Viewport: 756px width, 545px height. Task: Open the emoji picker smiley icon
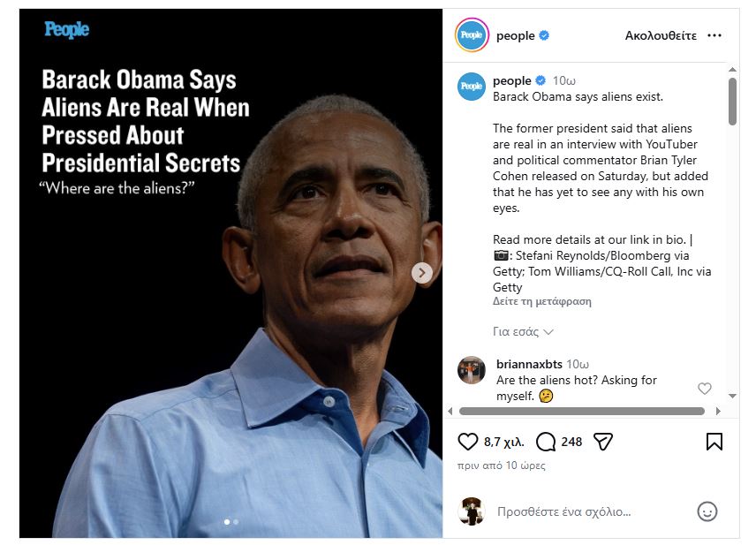pyautogui.click(x=707, y=511)
